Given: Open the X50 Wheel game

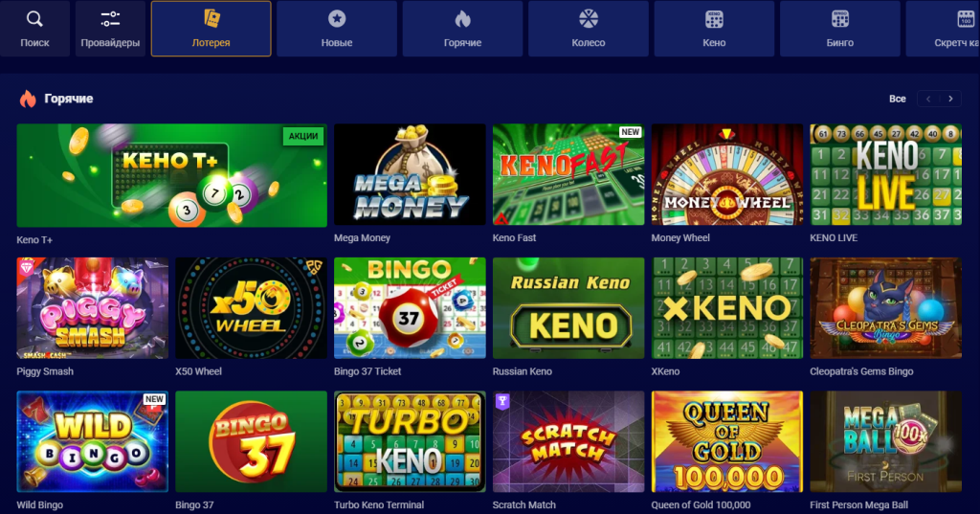Looking at the screenshot, I should pos(252,308).
